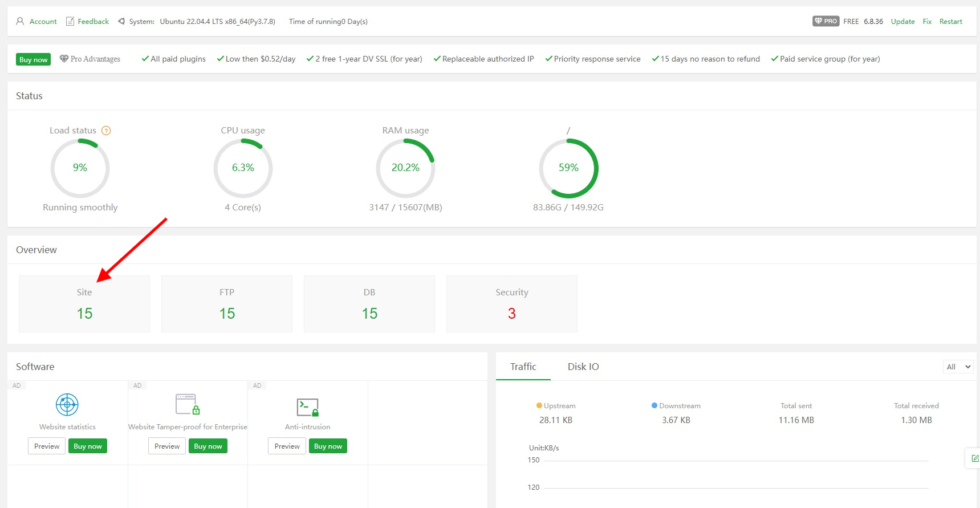This screenshot has width=980, height=508.
Task: Click the Restart link
Action: (950, 22)
